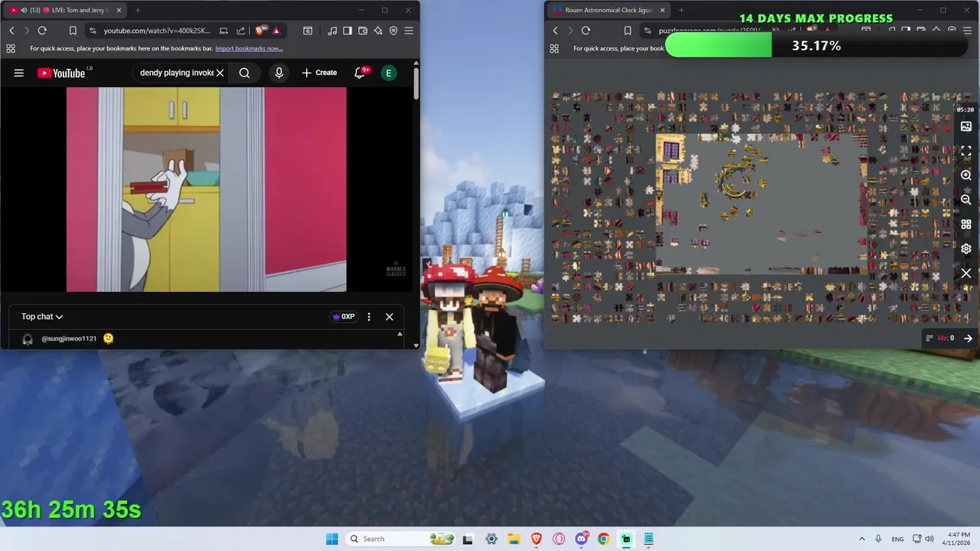This screenshot has height=551, width=980.
Task: Click the green 35.17% progress bar
Action: 719,46
